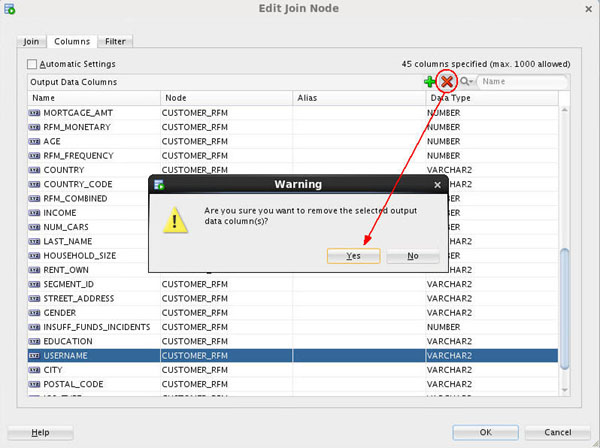Click the OK button in Edit Join Node
Image resolution: width=600 pixels, height=448 pixels.
click(485, 432)
